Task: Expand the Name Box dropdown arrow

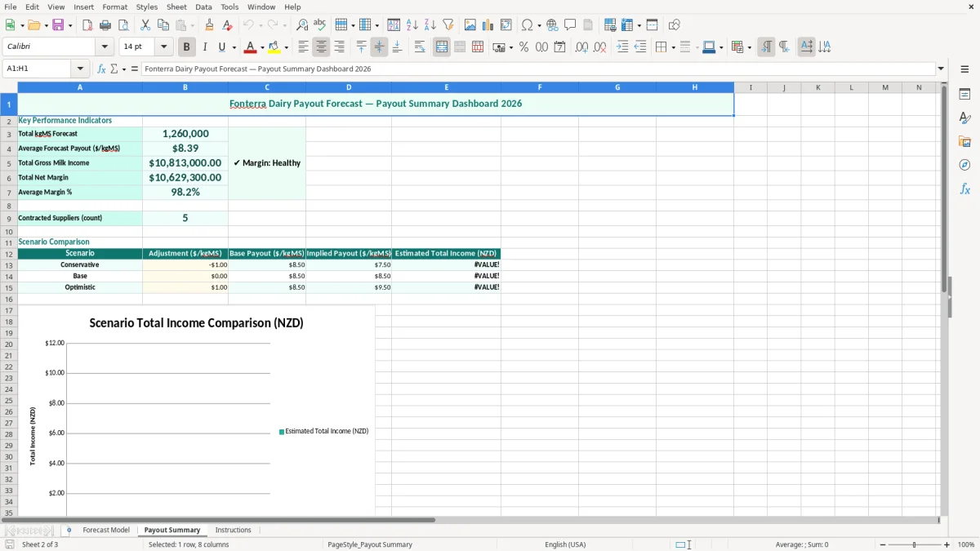Action: coord(80,69)
